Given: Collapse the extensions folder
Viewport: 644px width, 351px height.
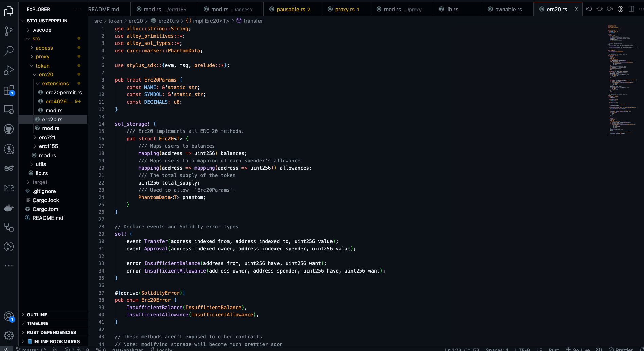Looking at the screenshot, I should [x=52, y=84].
